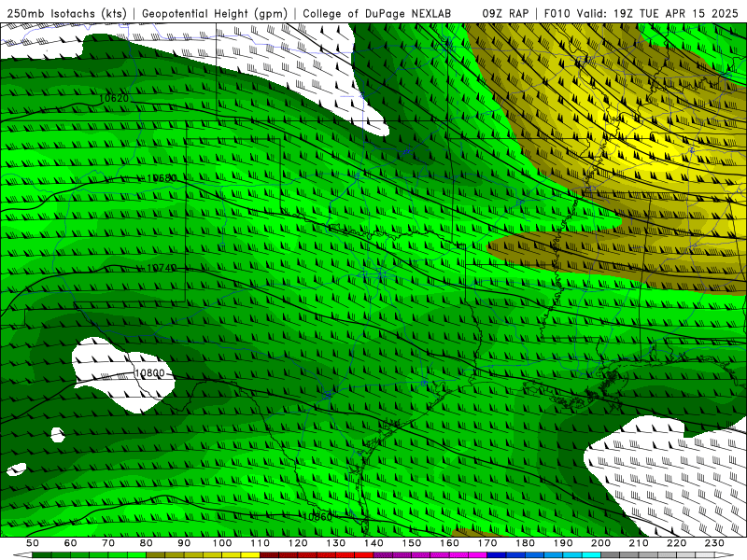The width and height of the screenshot is (747, 560).
Task: Click the 220 value on the color scale
Action: point(676,543)
